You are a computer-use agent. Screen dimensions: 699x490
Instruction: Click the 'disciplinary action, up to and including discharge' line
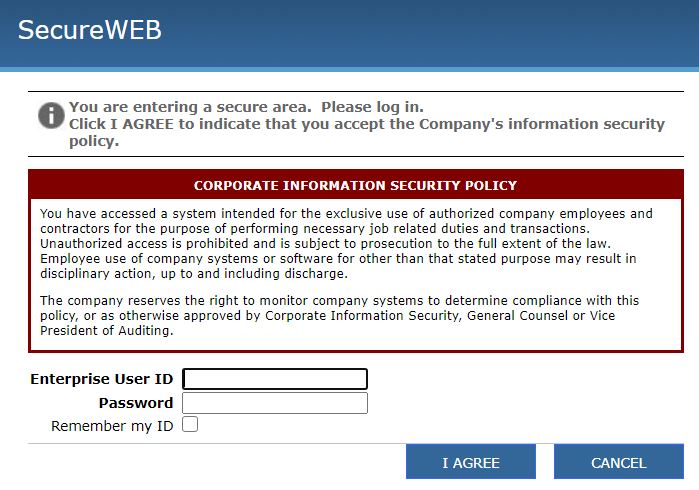point(194,273)
